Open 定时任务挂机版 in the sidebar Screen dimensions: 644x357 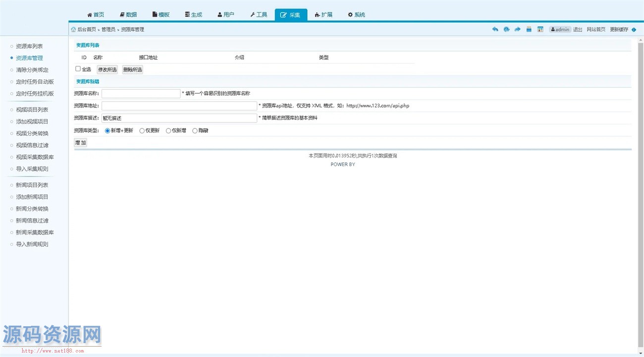35,94
